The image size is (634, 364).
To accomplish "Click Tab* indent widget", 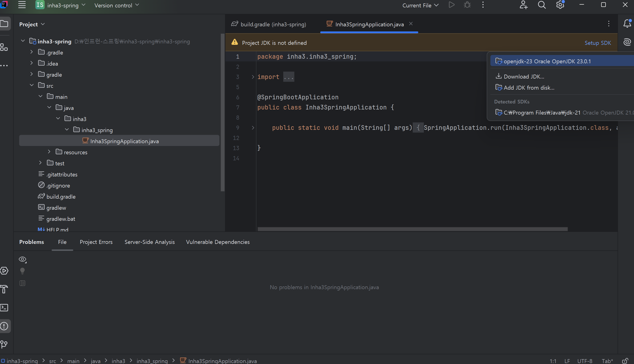I will pyautogui.click(x=607, y=361).
